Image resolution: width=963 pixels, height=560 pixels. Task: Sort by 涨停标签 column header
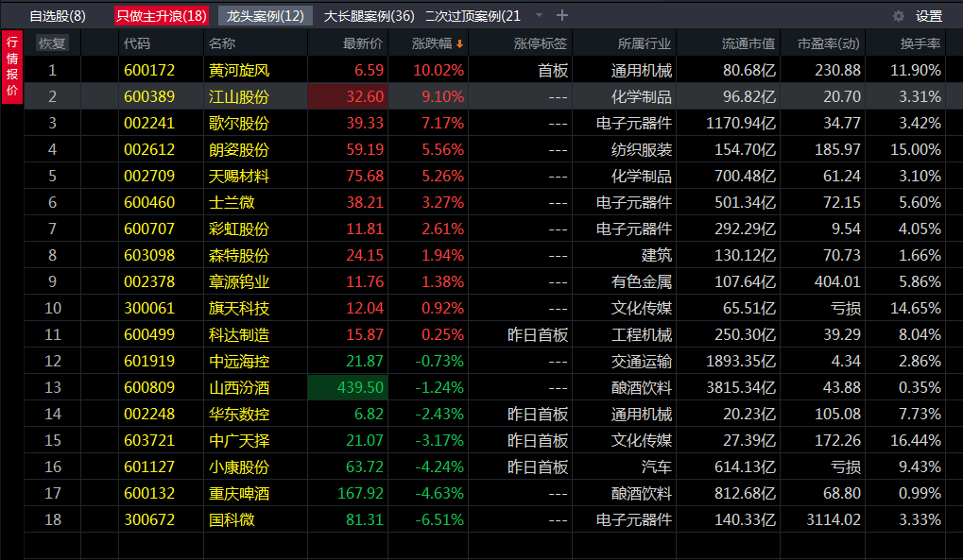point(541,43)
